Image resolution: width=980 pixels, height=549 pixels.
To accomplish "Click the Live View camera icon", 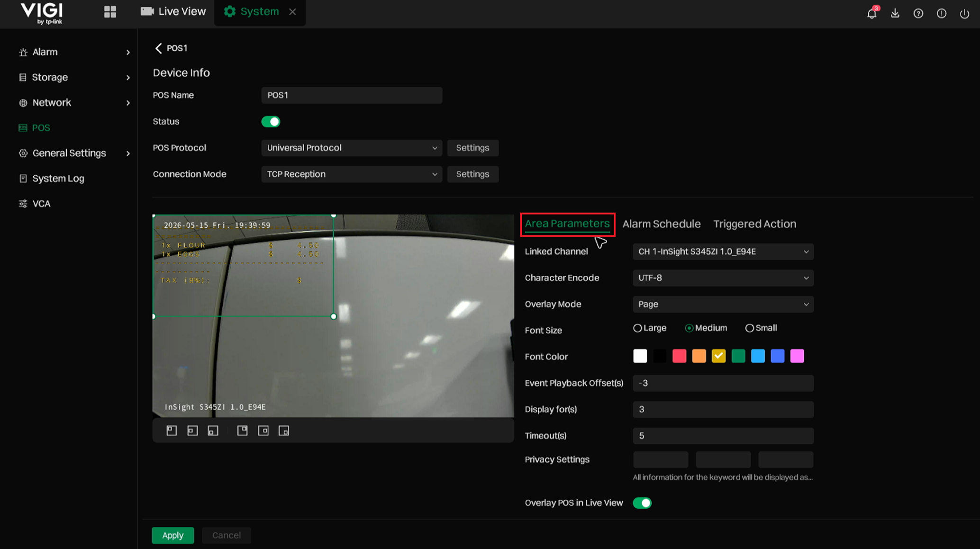I will (x=147, y=11).
